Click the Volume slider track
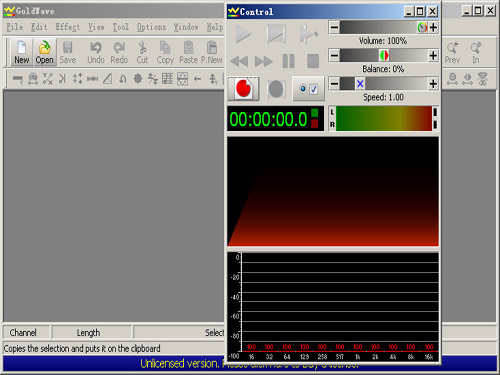This screenshot has height=375, width=500. (x=384, y=27)
